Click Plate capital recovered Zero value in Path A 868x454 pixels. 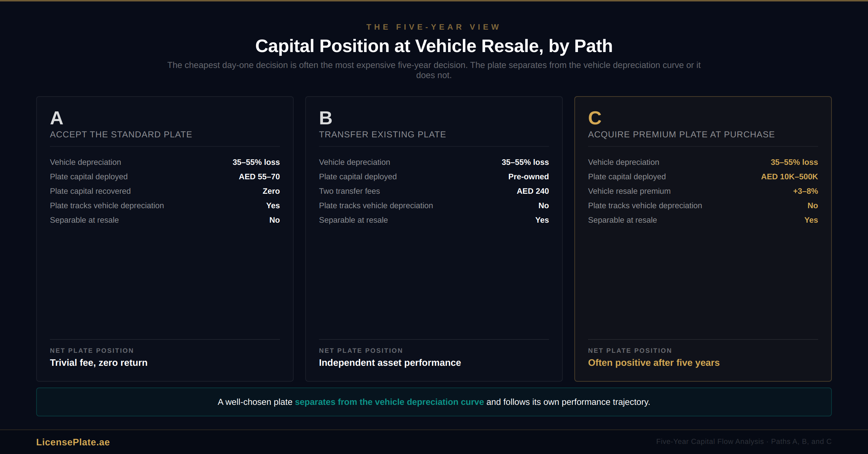271,191
